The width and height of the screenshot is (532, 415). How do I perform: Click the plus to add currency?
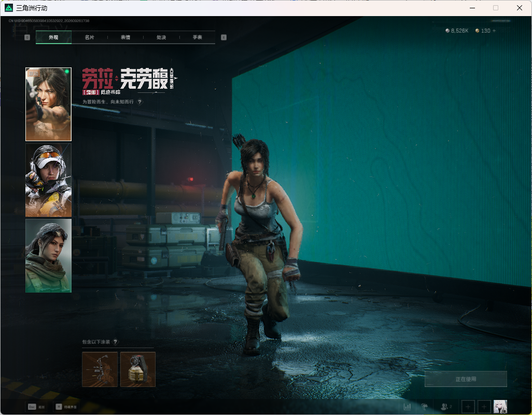(494, 31)
